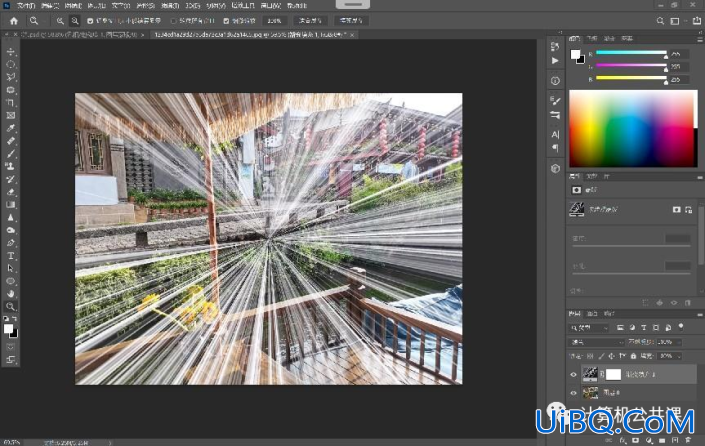The width and height of the screenshot is (705, 446).
Task: Toggle lock all on layer padlock icon
Action: [633, 356]
